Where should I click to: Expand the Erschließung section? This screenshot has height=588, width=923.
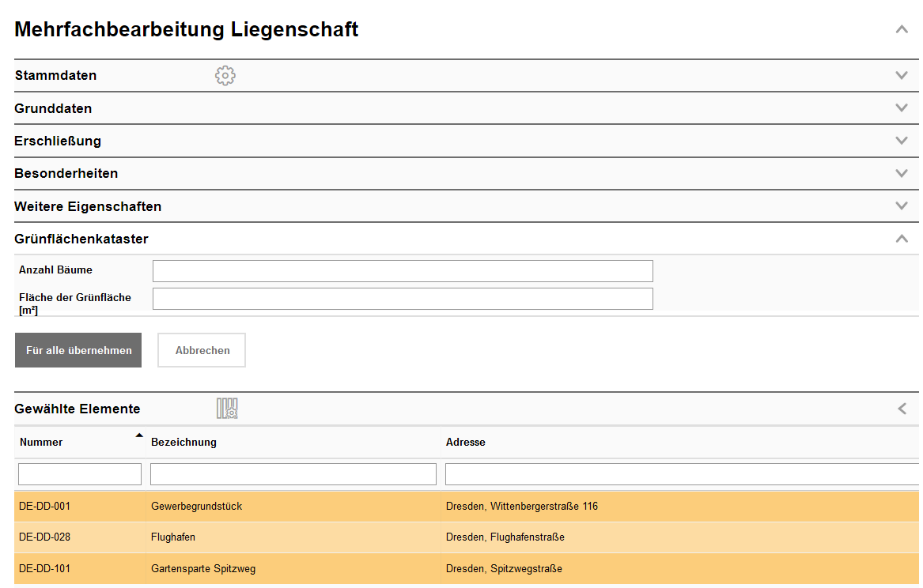(902, 140)
